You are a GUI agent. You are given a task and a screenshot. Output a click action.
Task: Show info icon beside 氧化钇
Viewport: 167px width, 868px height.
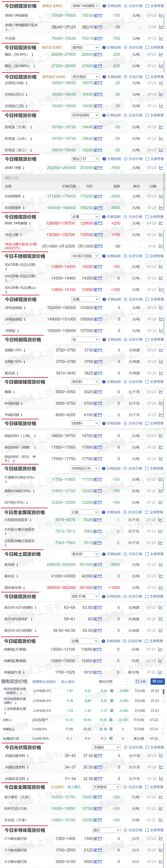pyautogui.click(x=17, y=576)
